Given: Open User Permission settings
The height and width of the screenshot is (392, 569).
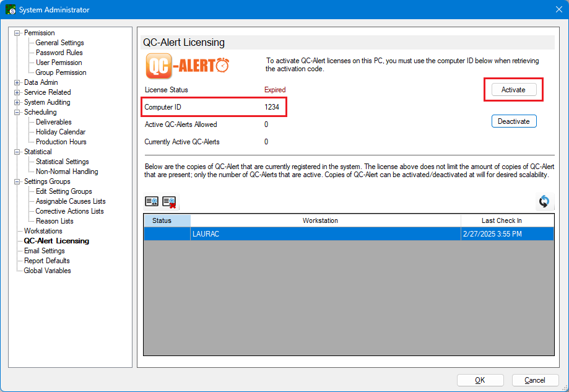Looking at the screenshot, I should coord(59,63).
